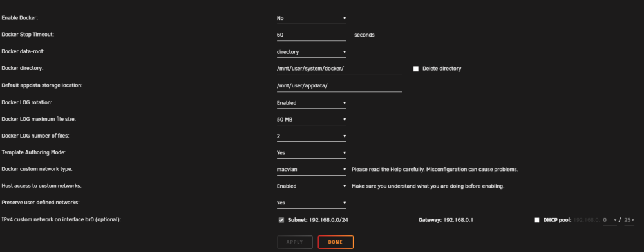Click the 'Docker custom network type:' label
Screen dimensions: 644x252
[37, 169]
